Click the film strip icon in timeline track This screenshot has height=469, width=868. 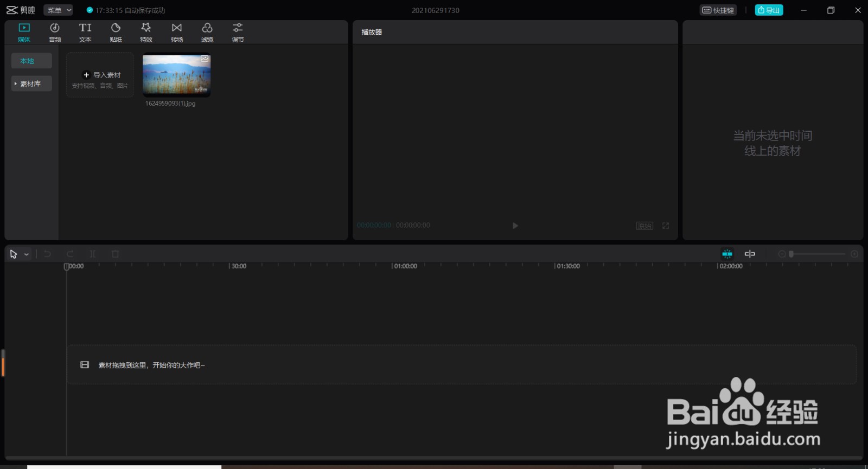pyautogui.click(x=85, y=365)
